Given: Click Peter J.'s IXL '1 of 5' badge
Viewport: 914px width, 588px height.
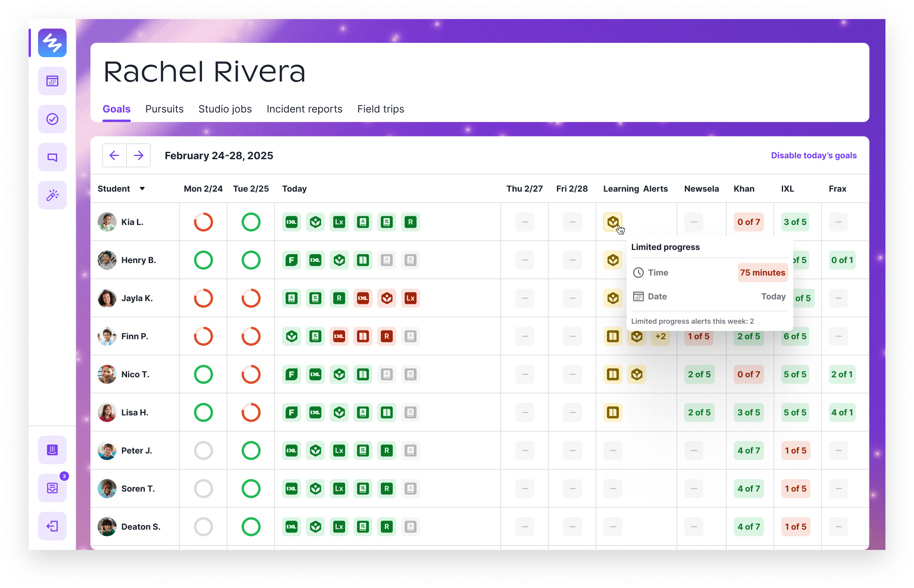Looking at the screenshot, I should [796, 451].
